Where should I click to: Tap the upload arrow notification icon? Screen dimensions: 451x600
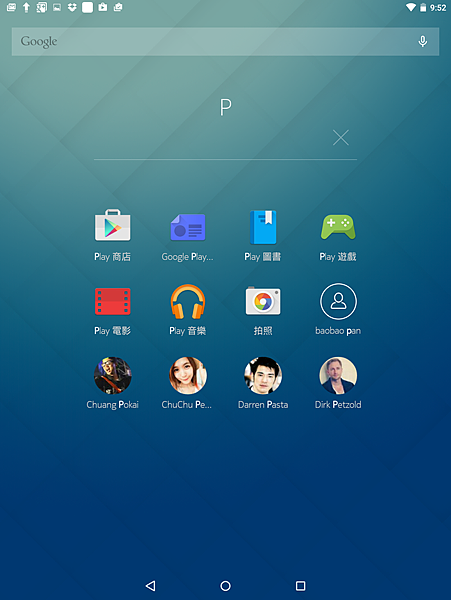click(x=26, y=7)
